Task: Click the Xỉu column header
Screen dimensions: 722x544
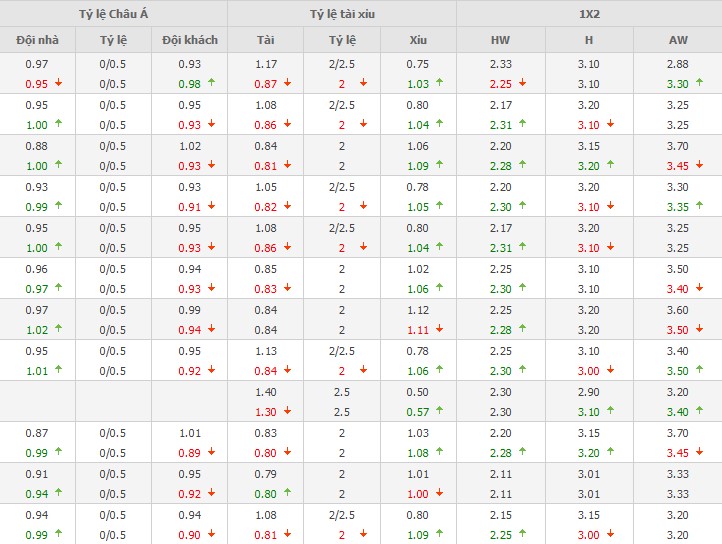Action: (418, 40)
